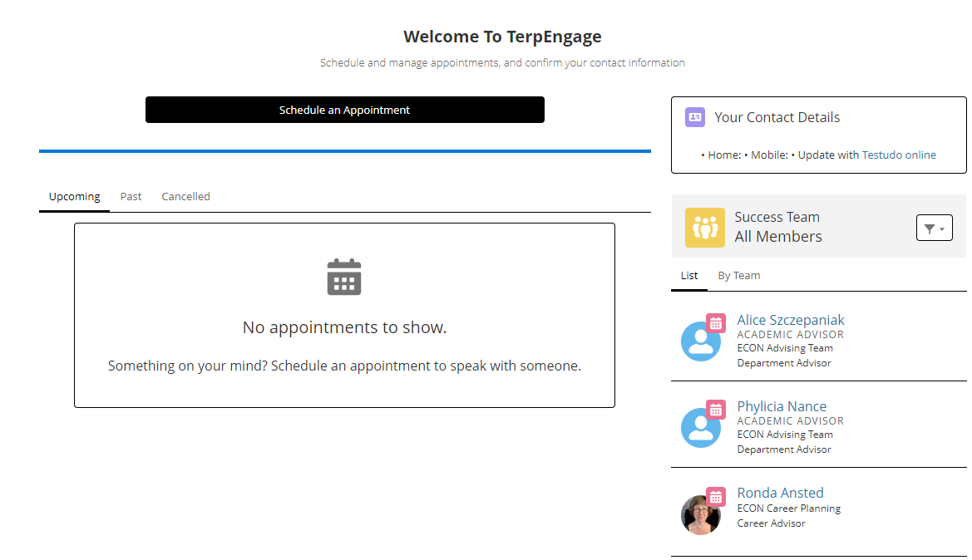This screenshot has height=560, width=972.
Task: Open the Success Team filter dropdown
Action: click(x=935, y=228)
